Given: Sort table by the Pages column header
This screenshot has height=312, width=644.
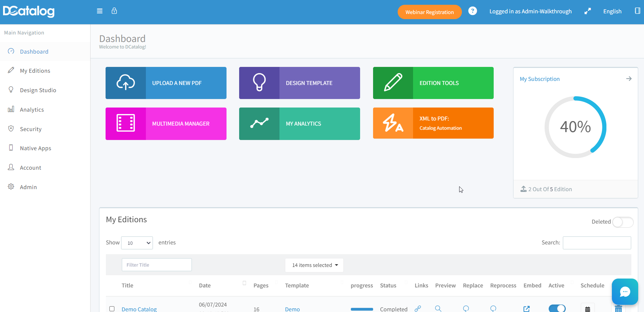Looking at the screenshot, I should [261, 285].
